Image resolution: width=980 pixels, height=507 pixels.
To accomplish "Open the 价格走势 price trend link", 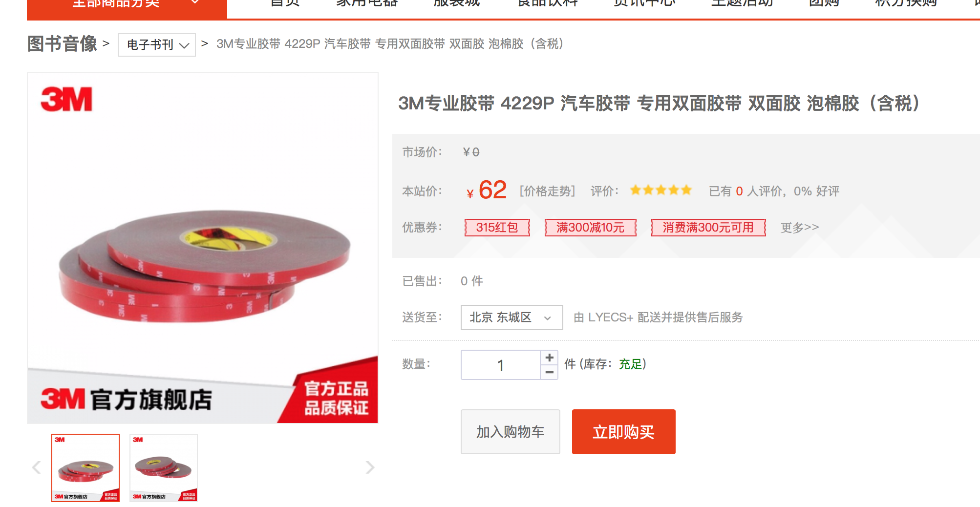I will (x=547, y=191).
